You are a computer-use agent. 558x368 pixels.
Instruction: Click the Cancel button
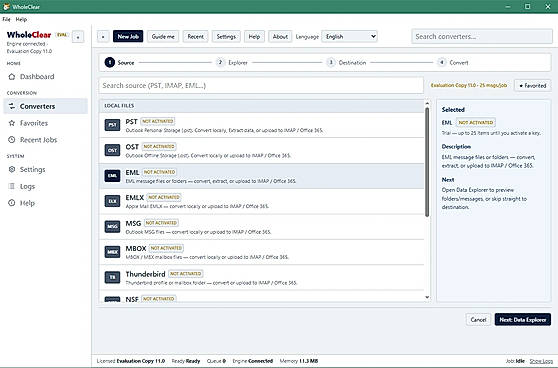(478, 320)
